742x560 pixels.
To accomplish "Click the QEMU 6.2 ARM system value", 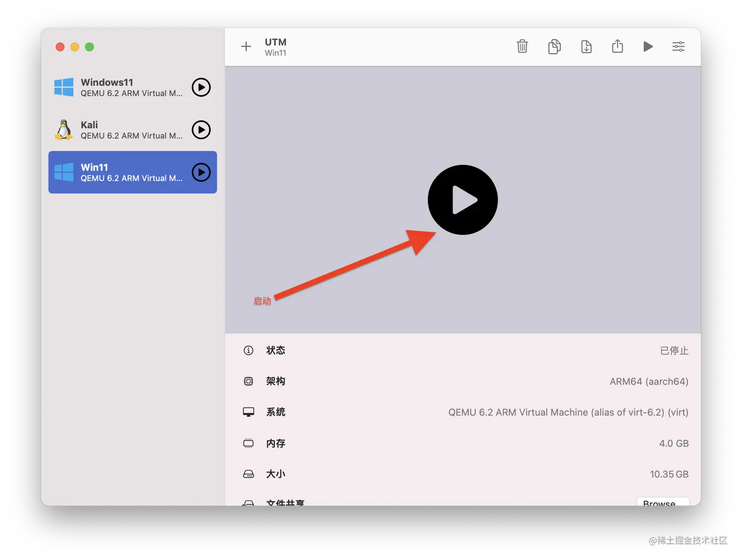I will click(x=568, y=412).
